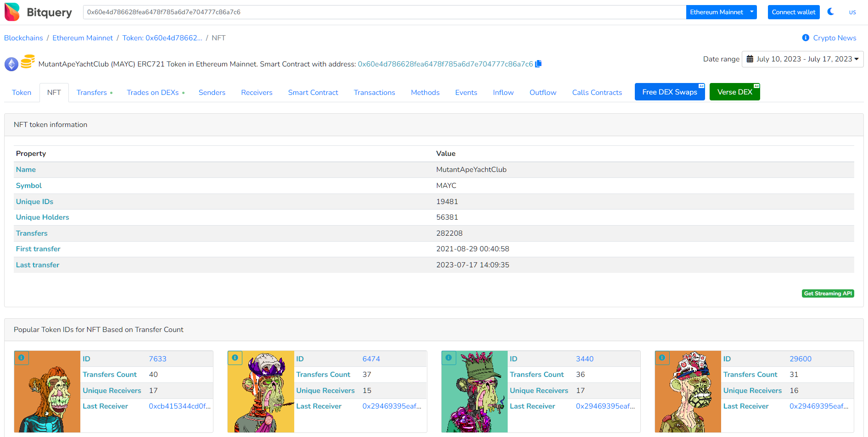Viewport: 868px width, 437px height.
Task: Select the value 56381 for Unique Holders
Action: coord(447,217)
